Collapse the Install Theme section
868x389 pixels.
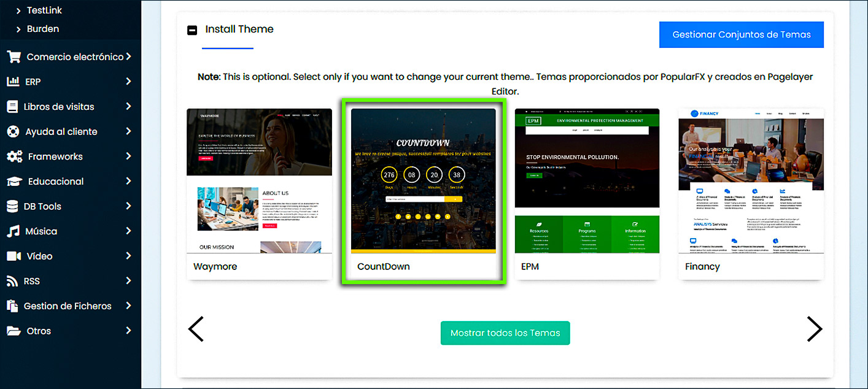click(x=192, y=29)
